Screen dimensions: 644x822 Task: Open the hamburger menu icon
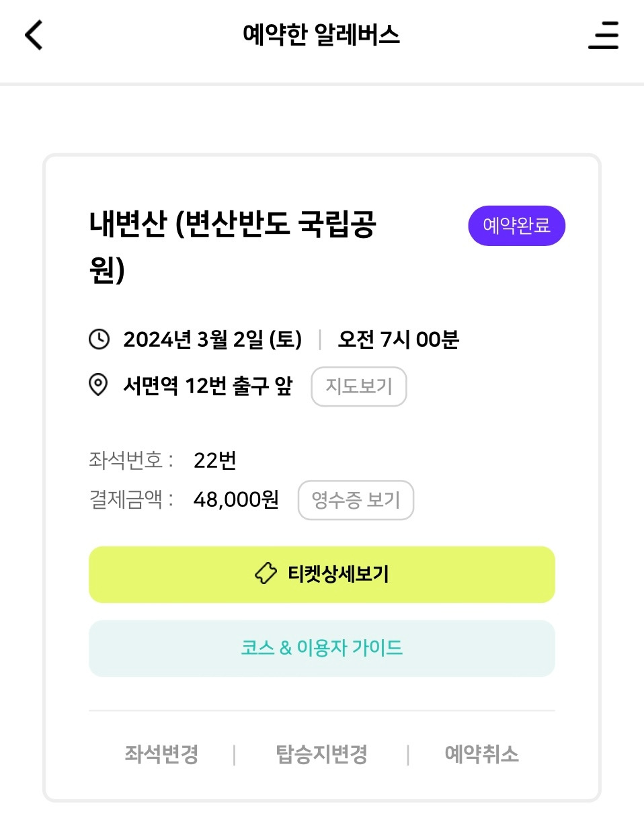coord(604,35)
